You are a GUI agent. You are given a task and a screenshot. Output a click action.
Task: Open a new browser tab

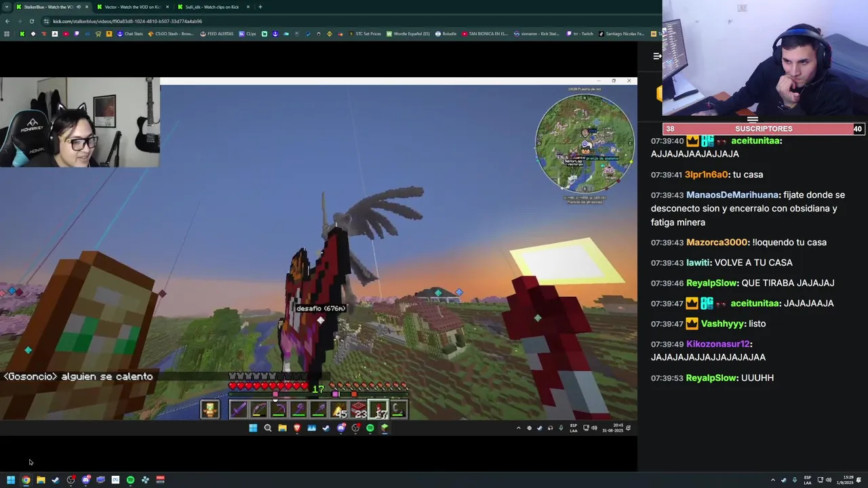(260, 7)
